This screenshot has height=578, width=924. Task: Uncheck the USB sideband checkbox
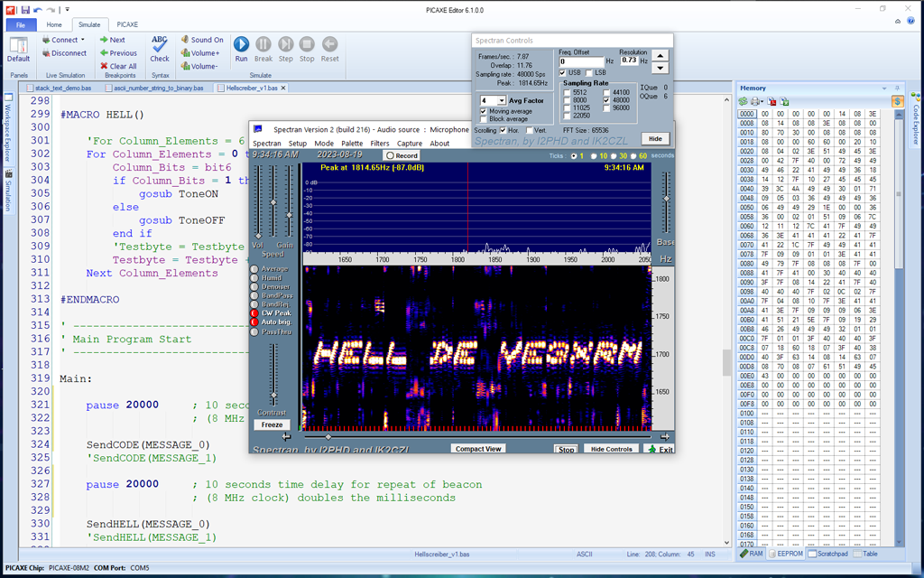[x=563, y=72]
